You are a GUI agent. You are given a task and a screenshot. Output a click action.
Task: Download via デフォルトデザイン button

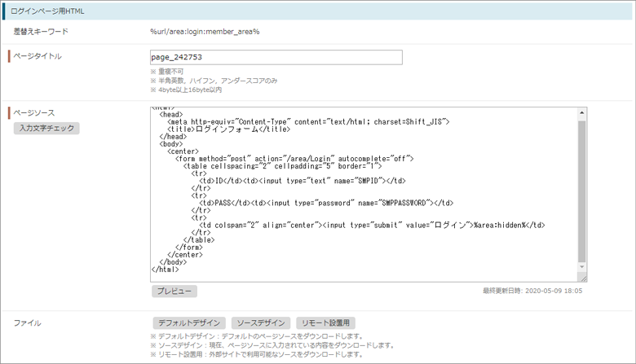[189, 323]
